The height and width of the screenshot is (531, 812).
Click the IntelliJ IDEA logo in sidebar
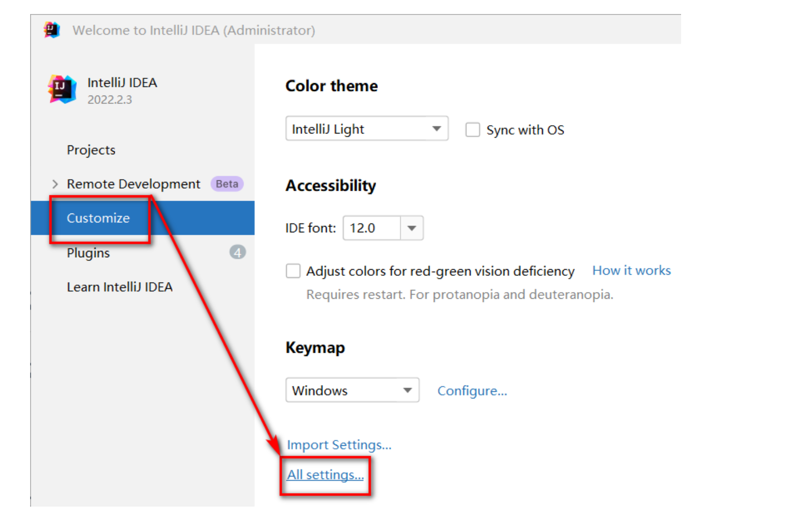[62, 89]
